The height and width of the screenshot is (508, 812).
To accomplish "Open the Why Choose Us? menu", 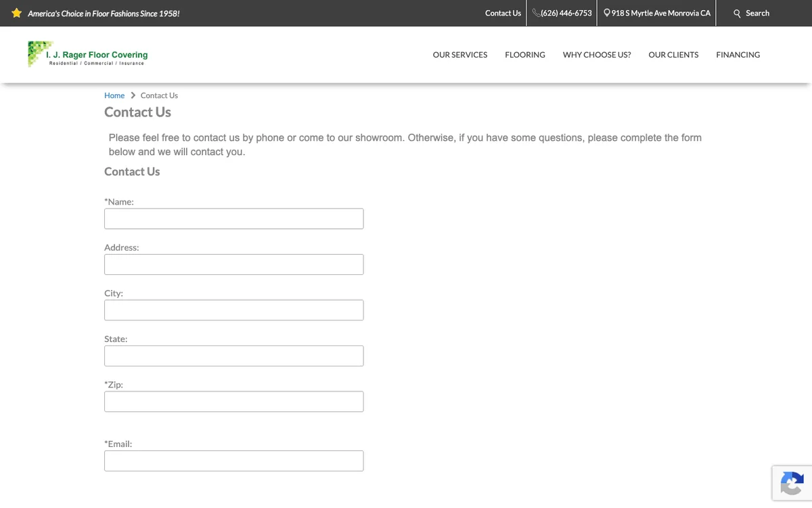I will [597, 55].
